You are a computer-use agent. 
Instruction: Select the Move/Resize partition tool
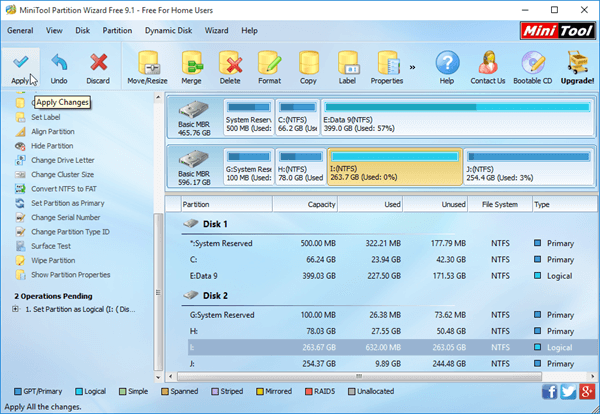pyautogui.click(x=147, y=68)
